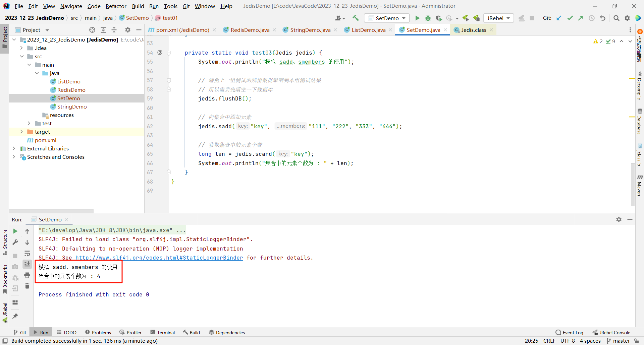This screenshot has height=345, width=644.
Task: Toggle the Maven tool window
Action: (x=640, y=185)
